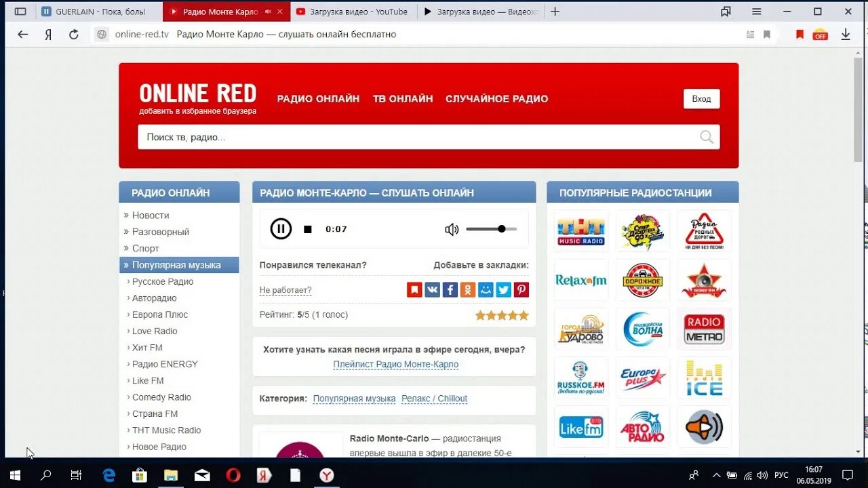Select Comedy Radio in sidebar
Screen dimensions: 868x488
(x=161, y=397)
